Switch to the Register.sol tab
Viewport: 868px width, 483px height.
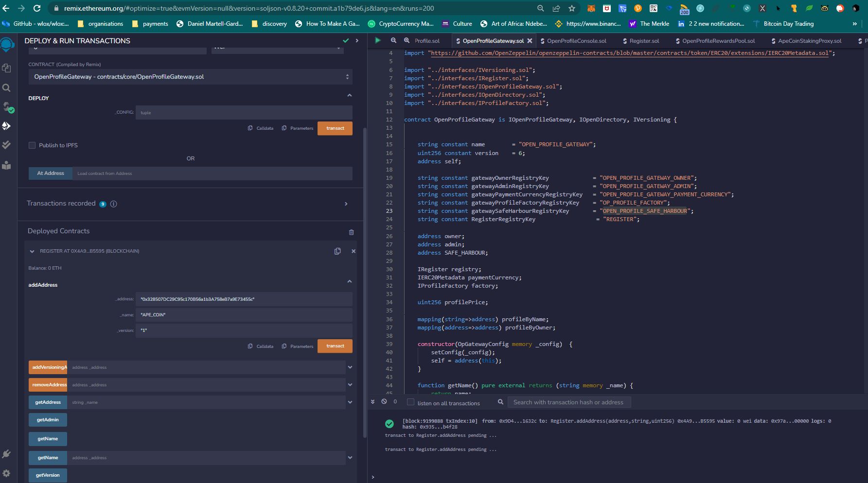point(641,41)
